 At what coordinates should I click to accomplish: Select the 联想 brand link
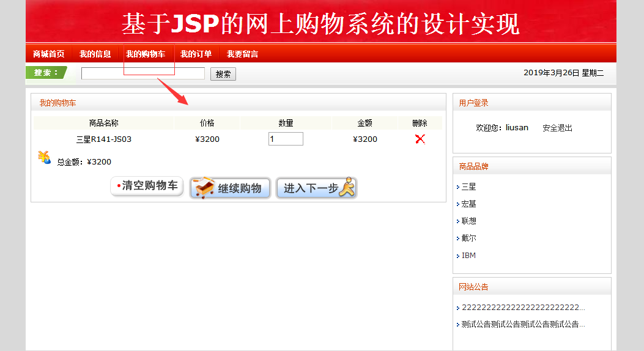(x=468, y=221)
